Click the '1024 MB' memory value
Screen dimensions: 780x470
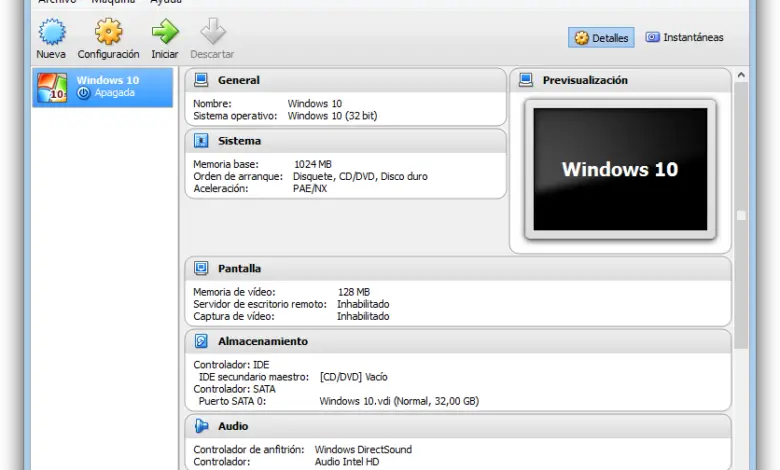313,164
